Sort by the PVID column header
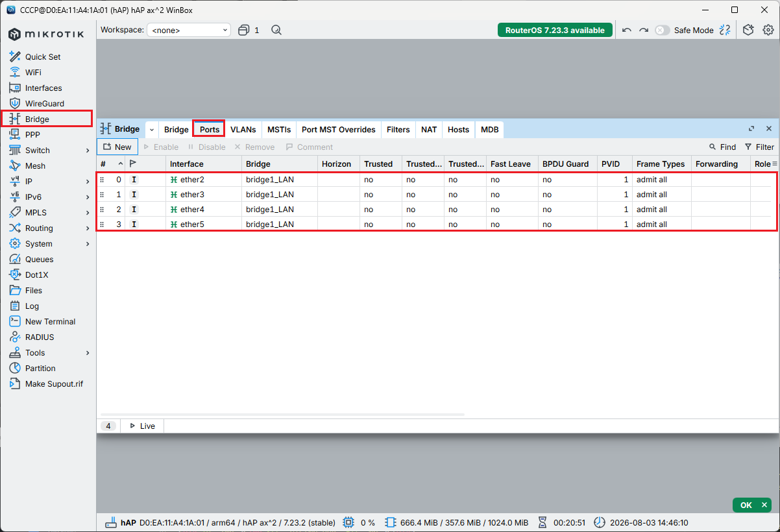Image resolution: width=780 pixels, height=532 pixels. 615,164
